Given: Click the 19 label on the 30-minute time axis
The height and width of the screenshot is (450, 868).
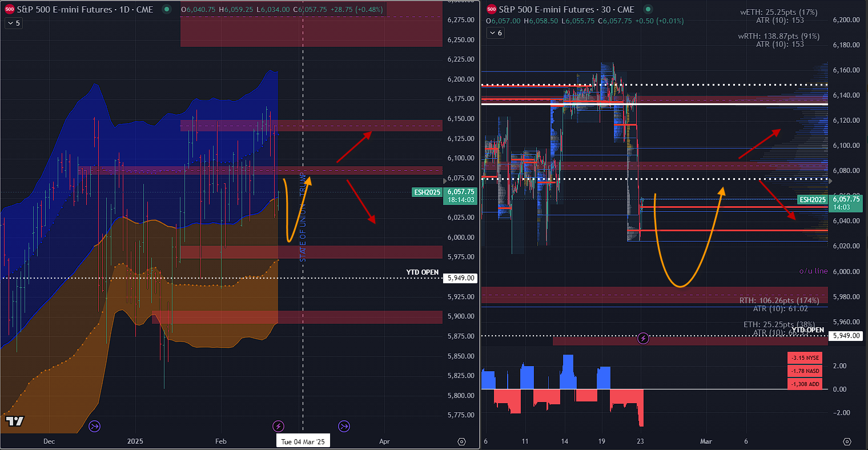Looking at the screenshot, I should (x=602, y=441).
